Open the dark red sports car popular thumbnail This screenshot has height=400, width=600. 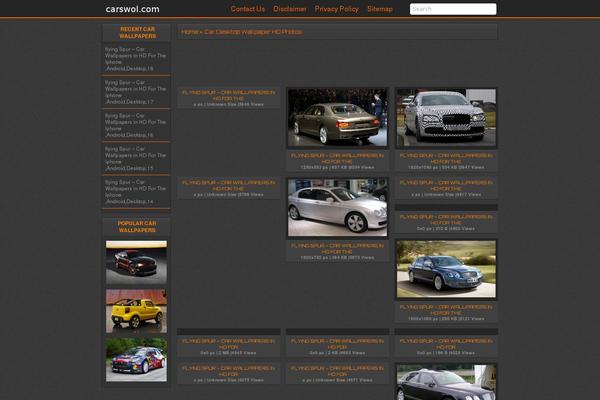[x=136, y=263]
